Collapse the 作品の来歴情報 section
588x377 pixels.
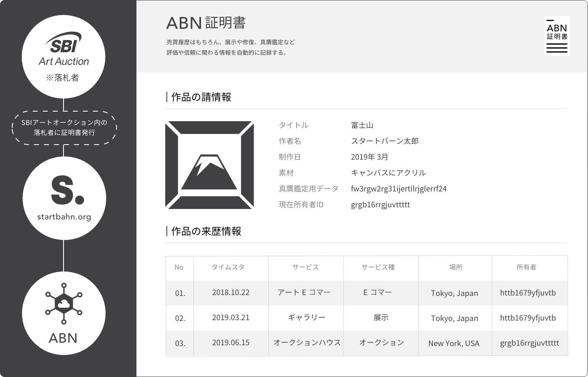pos(206,230)
